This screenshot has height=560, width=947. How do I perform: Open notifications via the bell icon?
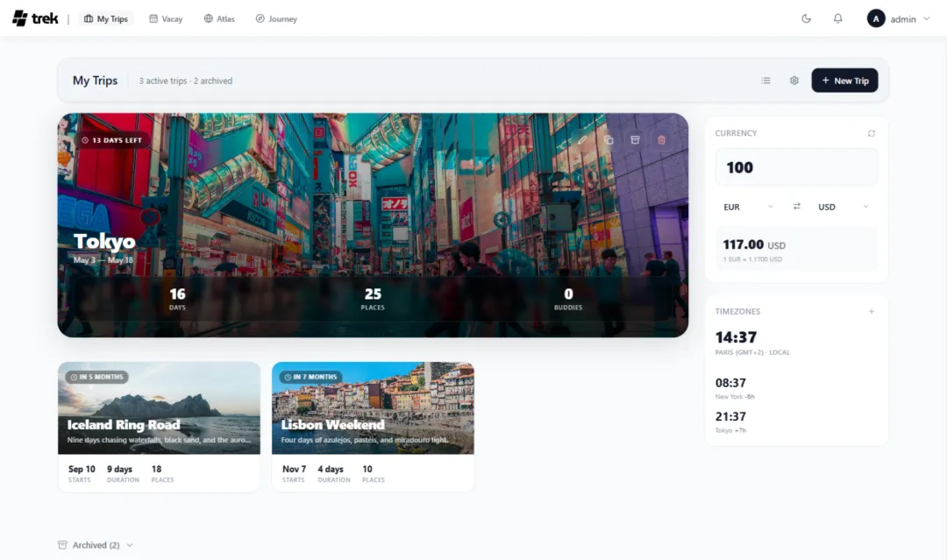coord(837,18)
